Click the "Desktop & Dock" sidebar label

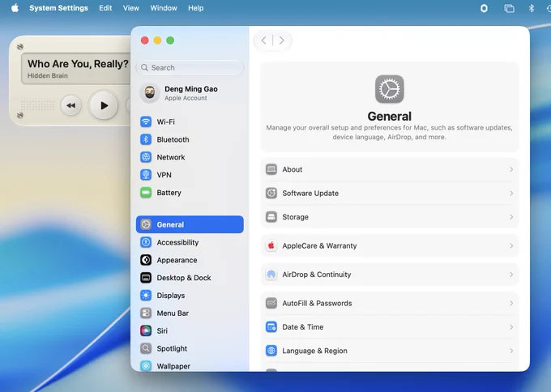tap(184, 278)
